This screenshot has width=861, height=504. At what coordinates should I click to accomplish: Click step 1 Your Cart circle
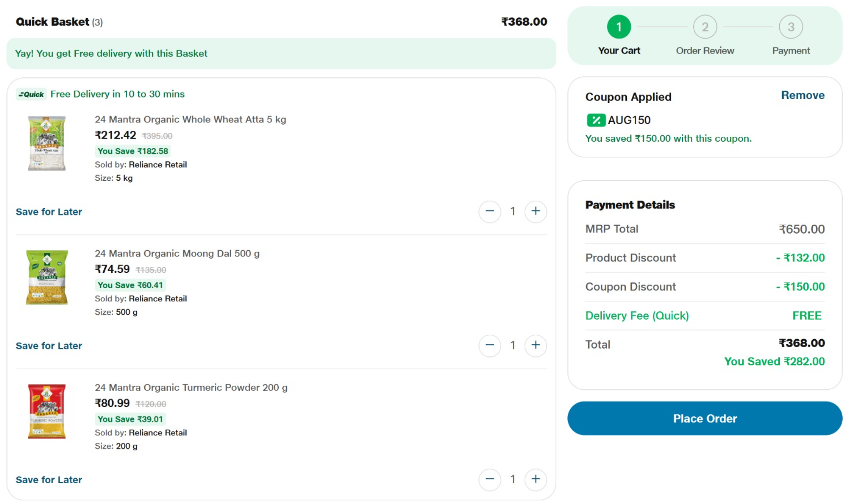coord(619,27)
